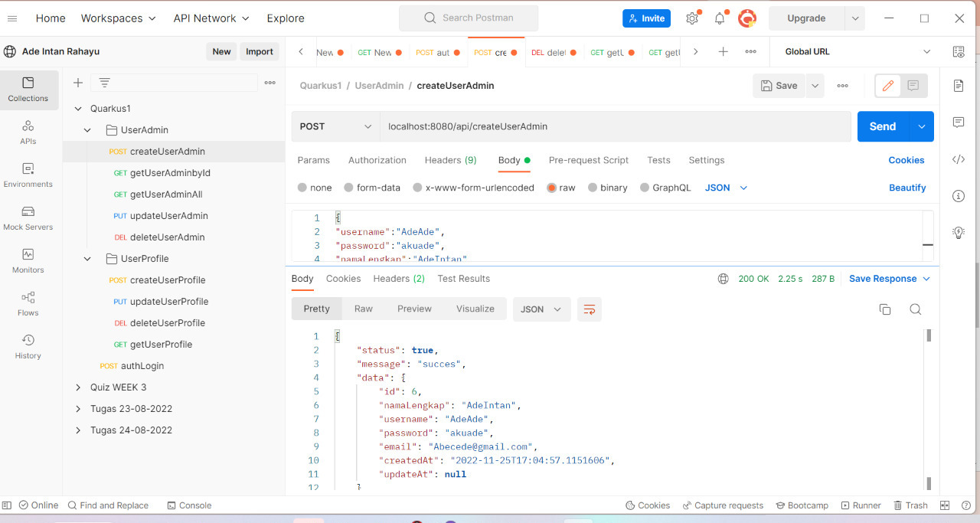This screenshot has height=523, width=980.
Task: Click the notifications bell icon
Action: click(720, 18)
